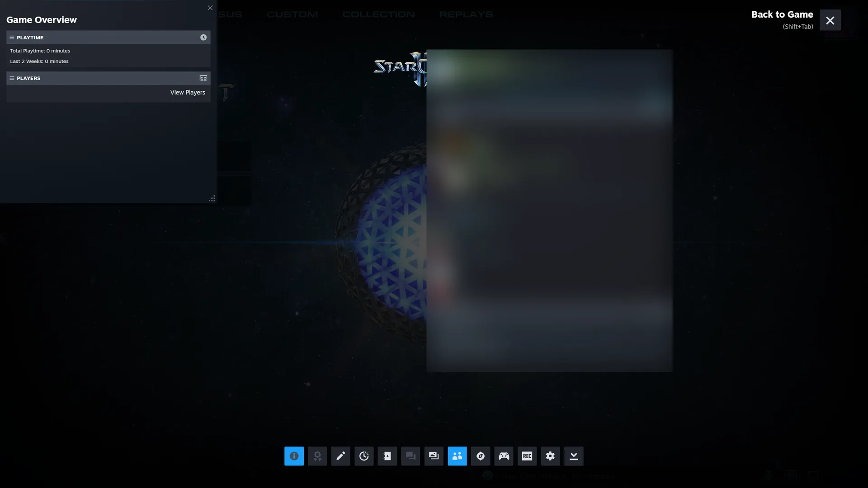This screenshot has height=488, width=868.
Task: Close the Game Overview panel
Action: (210, 8)
